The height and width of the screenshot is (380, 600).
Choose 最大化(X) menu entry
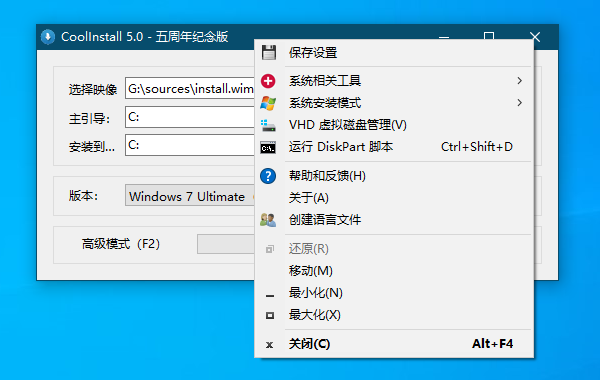(394, 315)
